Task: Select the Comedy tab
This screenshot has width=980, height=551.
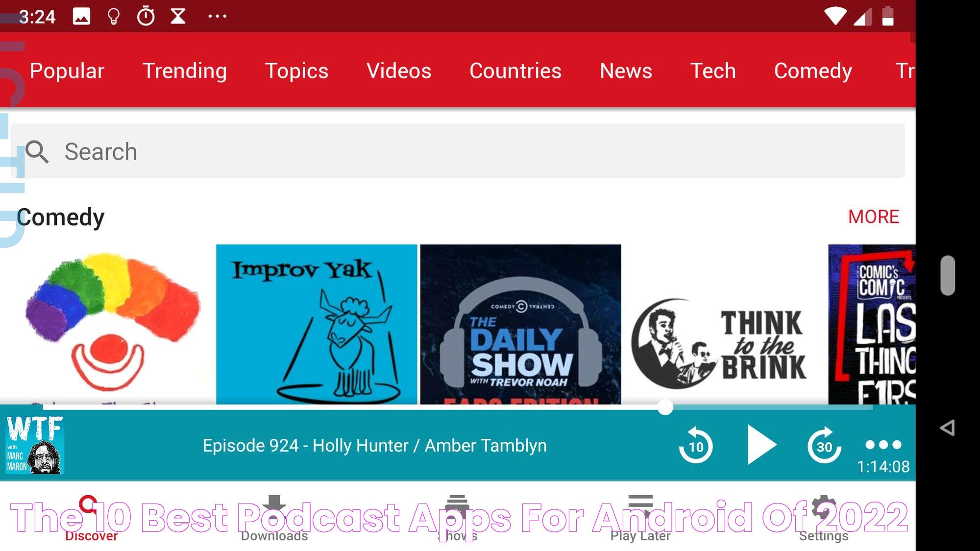Action: tap(813, 71)
